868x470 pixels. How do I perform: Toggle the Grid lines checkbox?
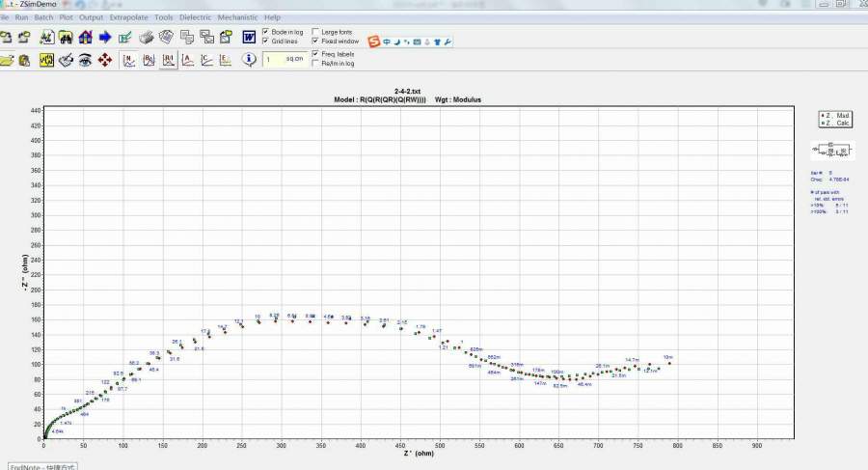coord(267,41)
